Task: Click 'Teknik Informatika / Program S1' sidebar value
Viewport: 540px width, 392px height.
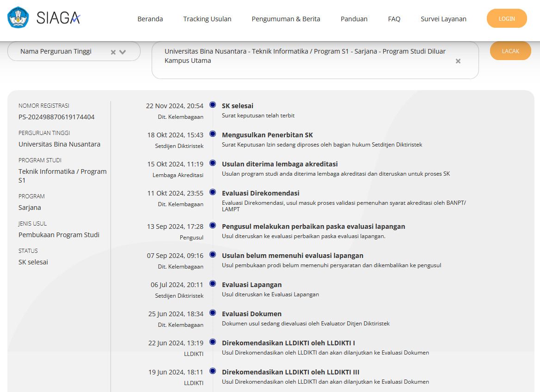Action: [62, 176]
